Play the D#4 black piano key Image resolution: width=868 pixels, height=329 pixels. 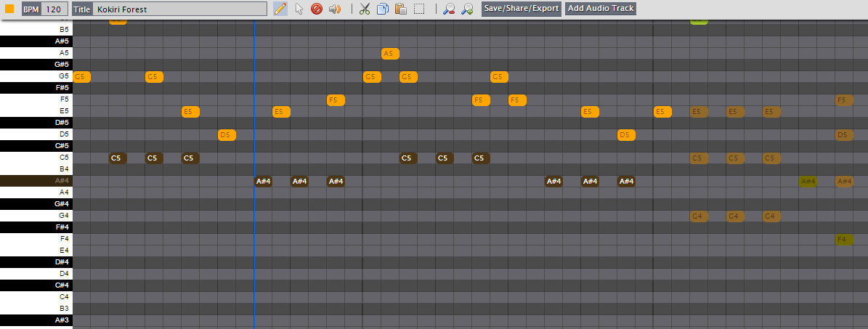(36, 262)
